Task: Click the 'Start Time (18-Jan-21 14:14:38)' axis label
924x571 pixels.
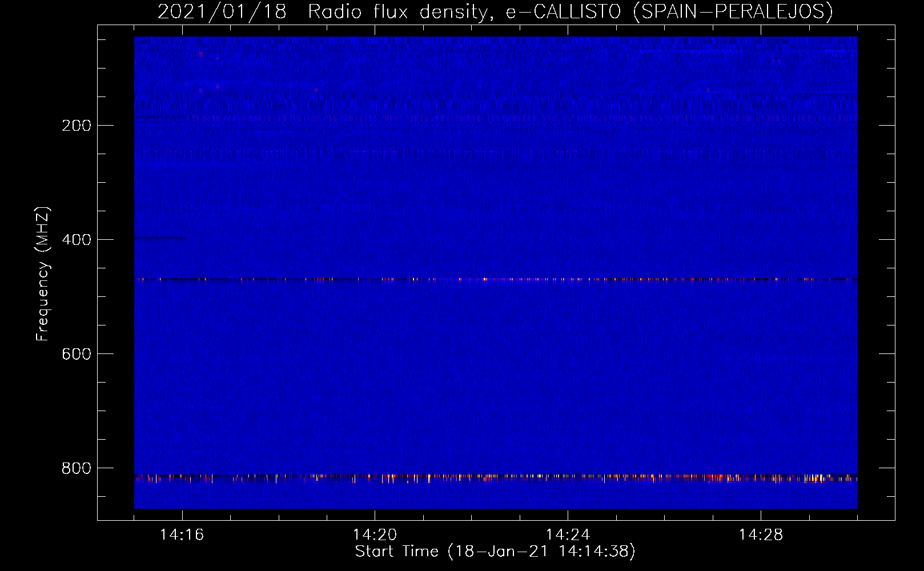Action: pos(495,552)
